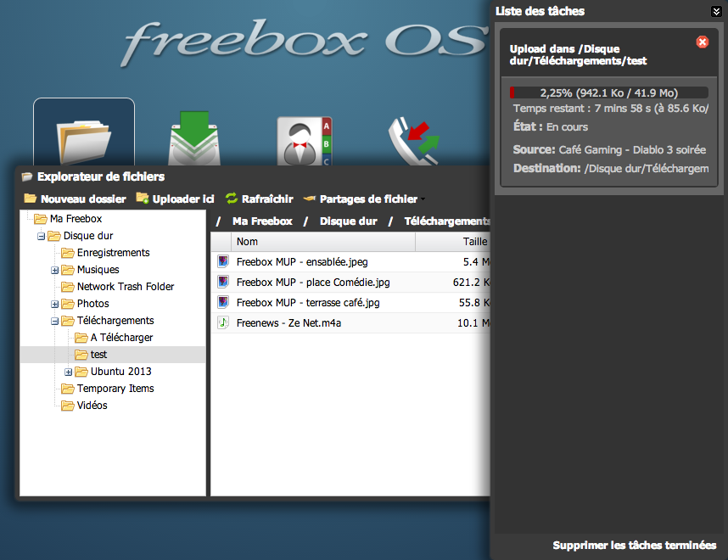Viewport: 728px width, 560px height.
Task: Collapse the Téléchargements tree node
Action: (x=55, y=321)
